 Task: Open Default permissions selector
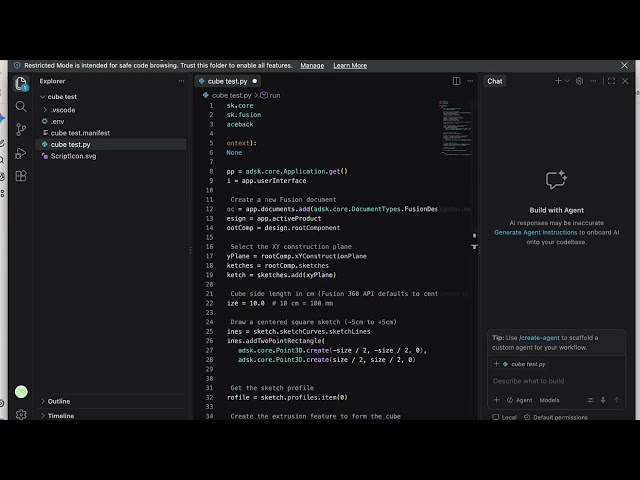pos(556,417)
